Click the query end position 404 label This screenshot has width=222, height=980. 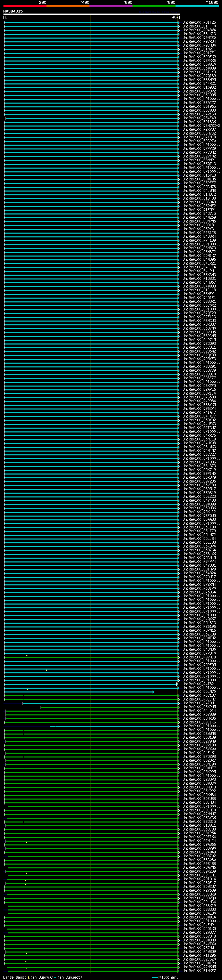tap(175, 17)
